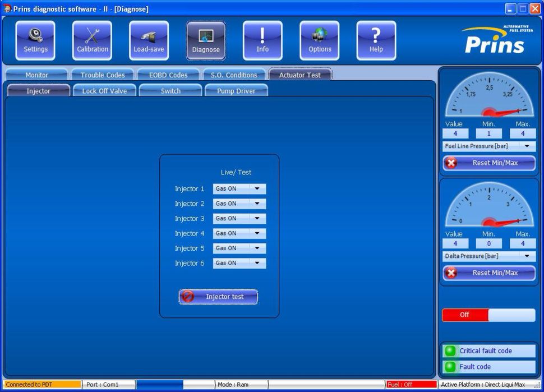Click the Fuel Line Pressure gauge

click(490, 94)
